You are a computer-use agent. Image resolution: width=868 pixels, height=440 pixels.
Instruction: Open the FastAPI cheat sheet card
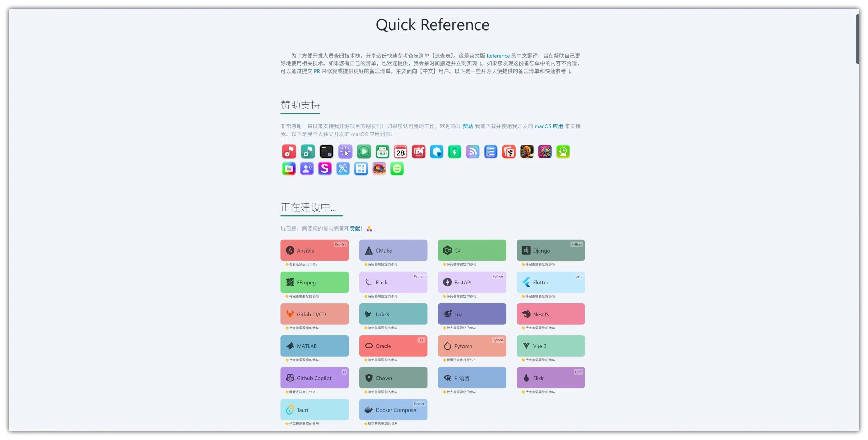click(x=472, y=282)
